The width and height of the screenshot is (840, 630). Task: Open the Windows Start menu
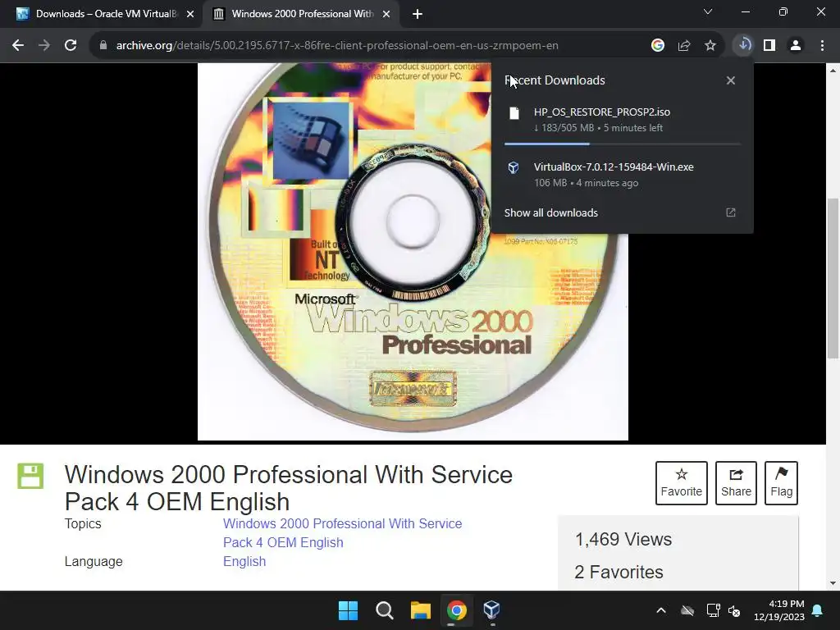point(348,610)
